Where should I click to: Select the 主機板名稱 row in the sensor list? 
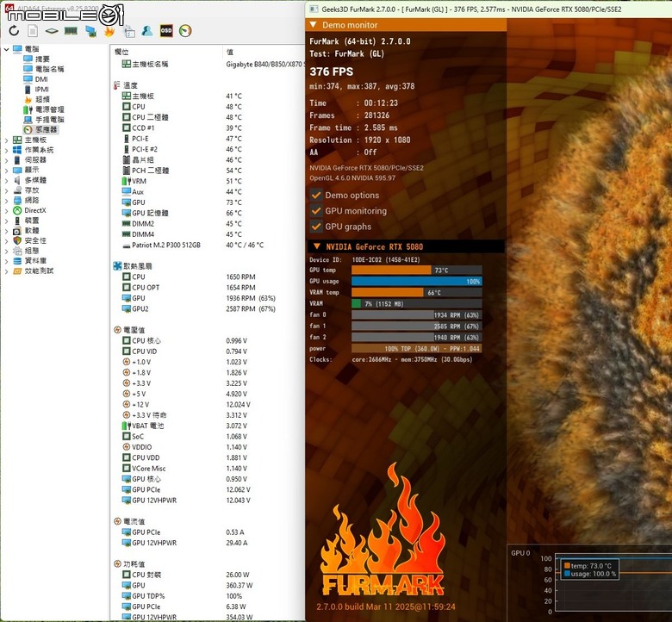(x=208, y=64)
